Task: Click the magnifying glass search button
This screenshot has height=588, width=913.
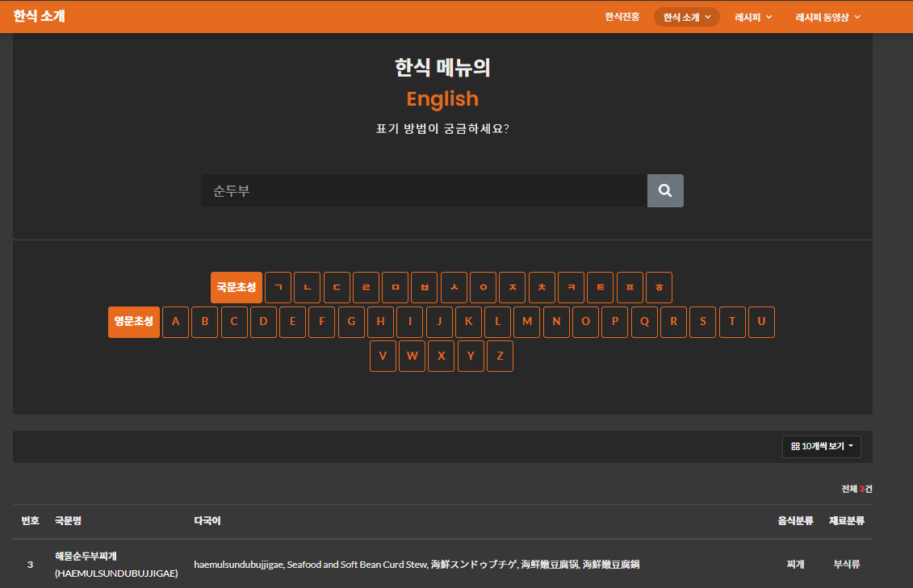Action: tap(665, 190)
